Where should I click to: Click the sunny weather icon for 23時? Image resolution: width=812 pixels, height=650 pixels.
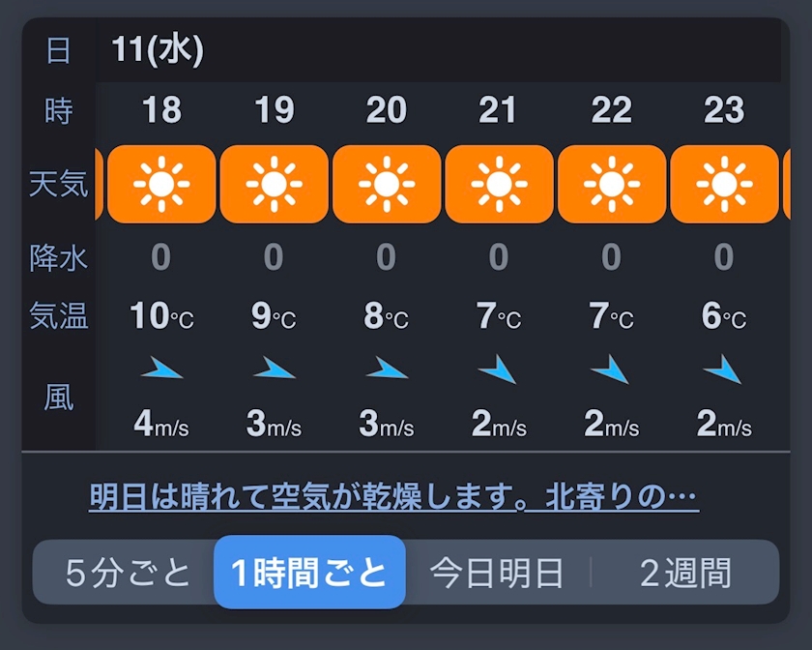723,184
